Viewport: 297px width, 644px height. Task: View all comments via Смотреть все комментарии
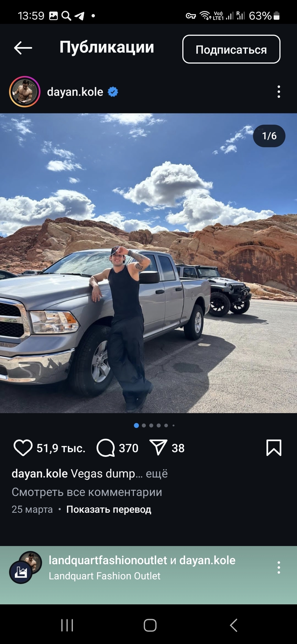pos(87,492)
